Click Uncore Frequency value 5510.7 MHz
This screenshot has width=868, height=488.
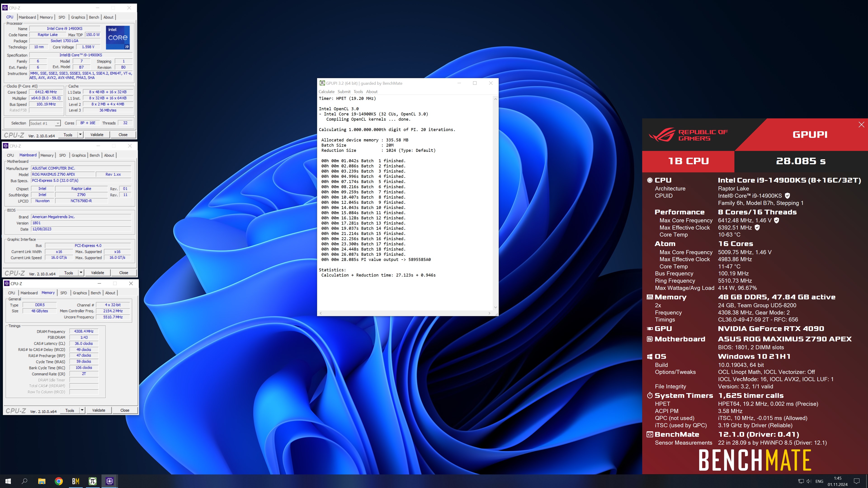113,317
